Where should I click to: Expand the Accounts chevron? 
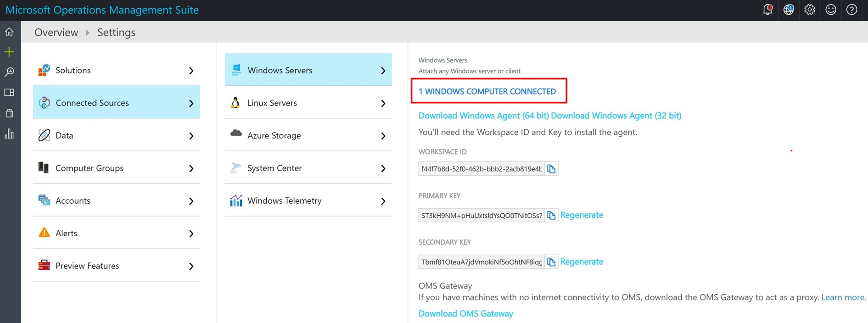pyautogui.click(x=191, y=201)
